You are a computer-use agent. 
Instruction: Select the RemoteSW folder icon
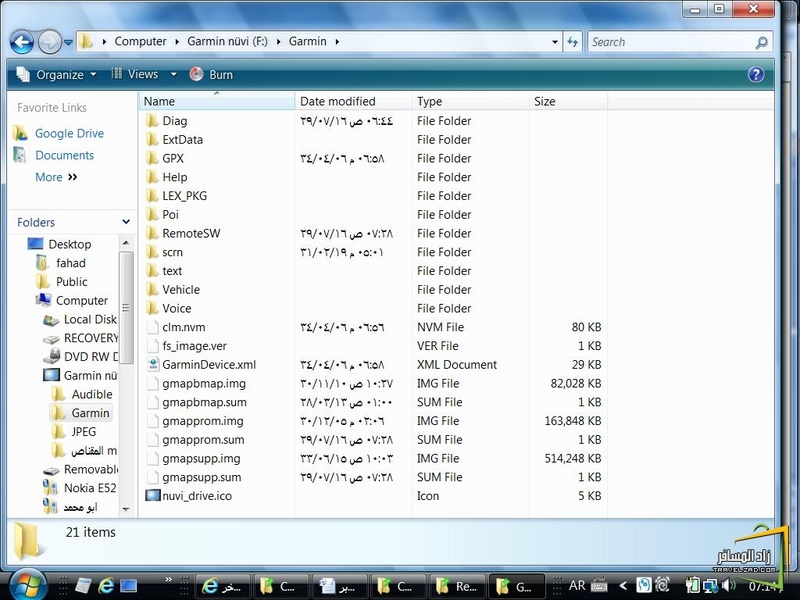tap(152, 233)
